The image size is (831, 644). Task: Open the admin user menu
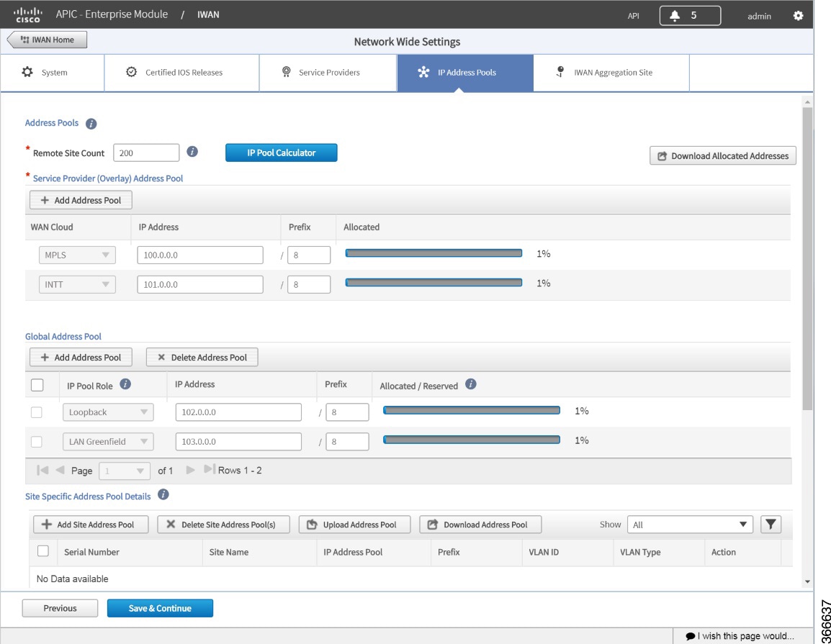(759, 17)
